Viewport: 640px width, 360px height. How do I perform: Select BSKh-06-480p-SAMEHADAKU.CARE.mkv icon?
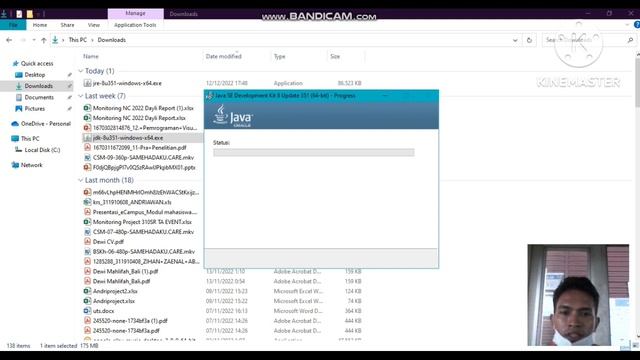(x=87, y=251)
